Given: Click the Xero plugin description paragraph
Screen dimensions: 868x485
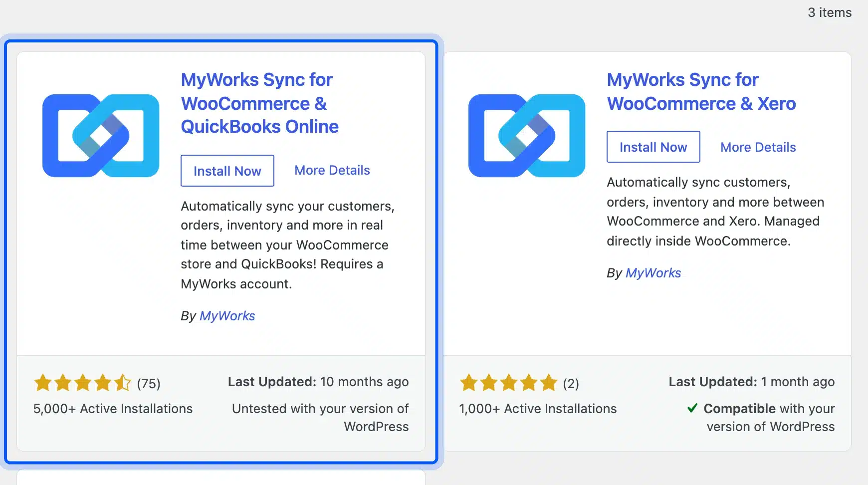Looking at the screenshot, I should pos(715,212).
